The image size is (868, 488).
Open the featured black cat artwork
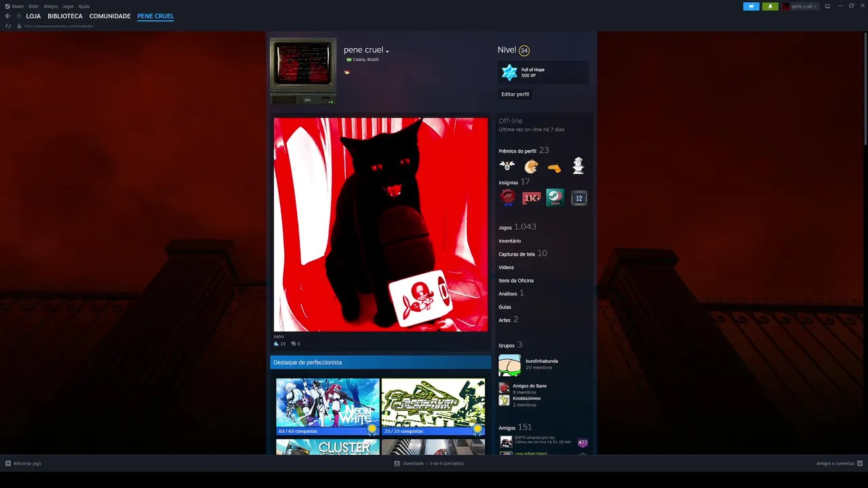(x=380, y=224)
